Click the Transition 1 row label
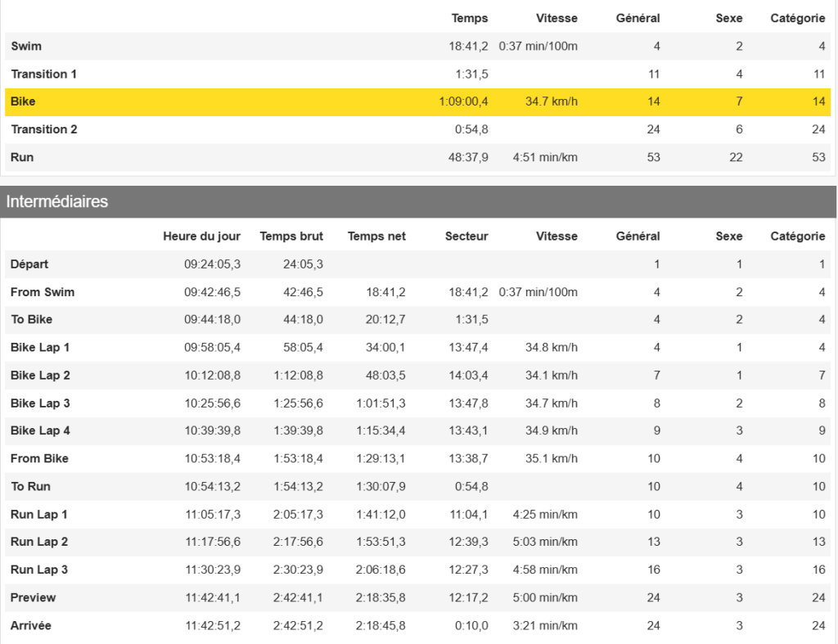The height and width of the screenshot is (644, 838). pos(43,74)
